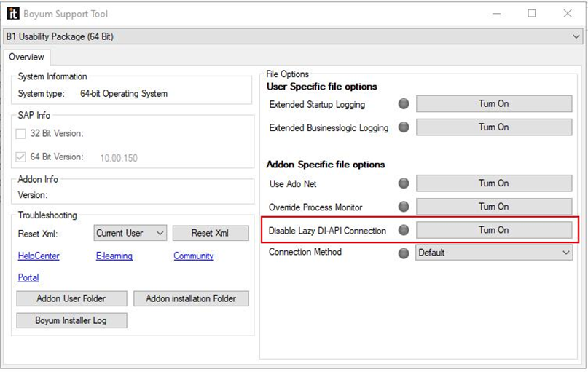Toggle the 64 Bit Version checkbox
The width and height of the screenshot is (588, 372).
point(20,157)
